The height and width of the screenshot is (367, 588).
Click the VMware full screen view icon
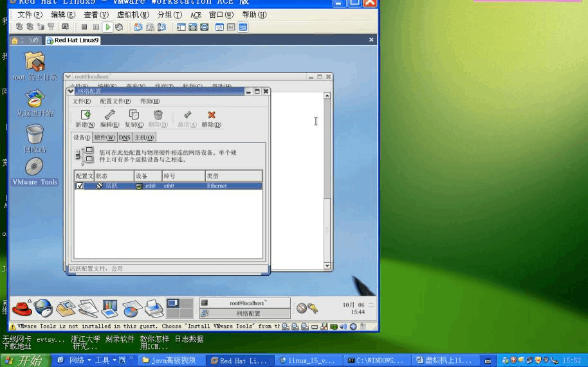pyautogui.click(x=193, y=27)
